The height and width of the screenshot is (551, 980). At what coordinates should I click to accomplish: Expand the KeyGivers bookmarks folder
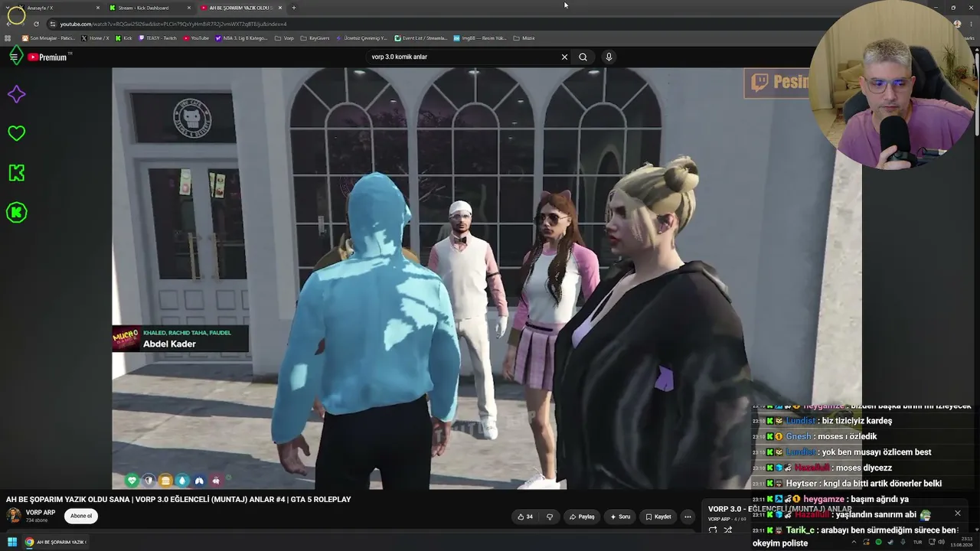[315, 38]
